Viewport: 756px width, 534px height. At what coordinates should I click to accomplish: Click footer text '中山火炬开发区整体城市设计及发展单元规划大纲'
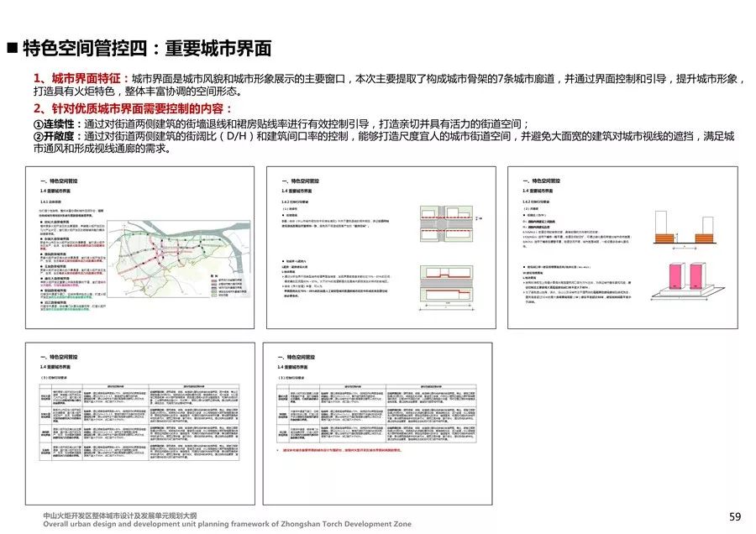click(x=120, y=516)
